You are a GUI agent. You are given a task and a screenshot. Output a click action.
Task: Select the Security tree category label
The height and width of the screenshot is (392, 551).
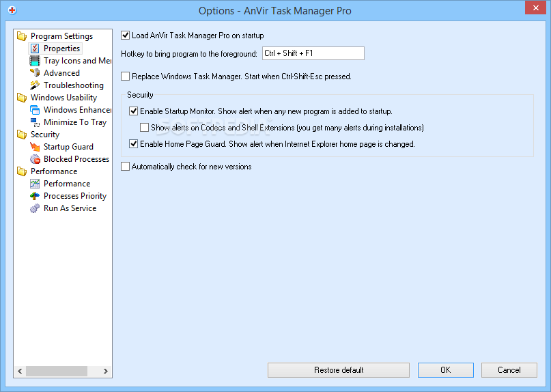[45, 135]
